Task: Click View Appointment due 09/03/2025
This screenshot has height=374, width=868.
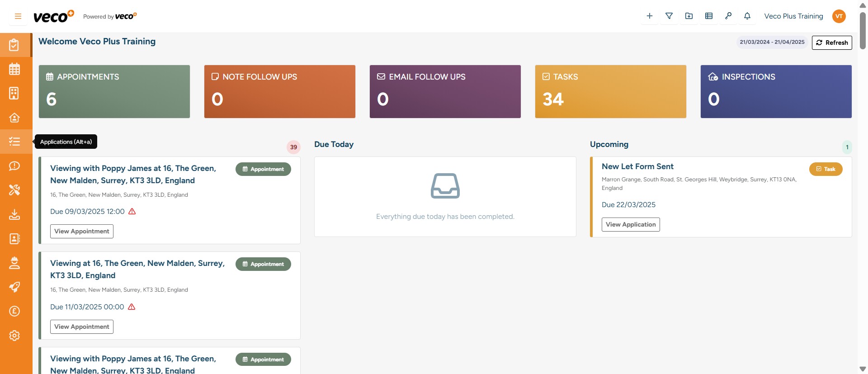Action: tap(81, 232)
